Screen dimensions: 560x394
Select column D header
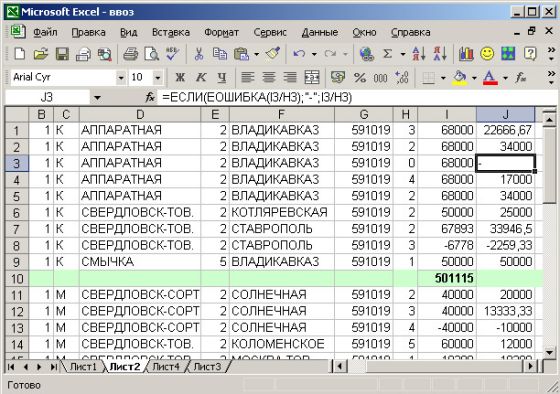click(140, 114)
